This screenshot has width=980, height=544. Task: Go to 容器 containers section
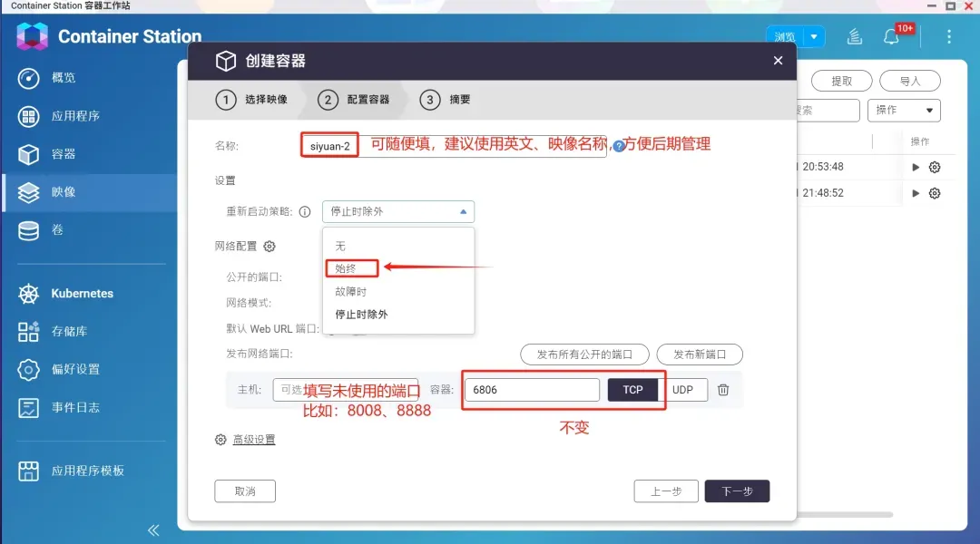coord(63,154)
